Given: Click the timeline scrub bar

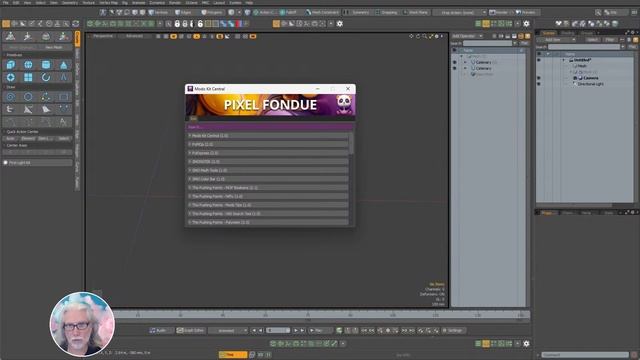Looking at the screenshot, I should pyautogui.click(x=321, y=315).
